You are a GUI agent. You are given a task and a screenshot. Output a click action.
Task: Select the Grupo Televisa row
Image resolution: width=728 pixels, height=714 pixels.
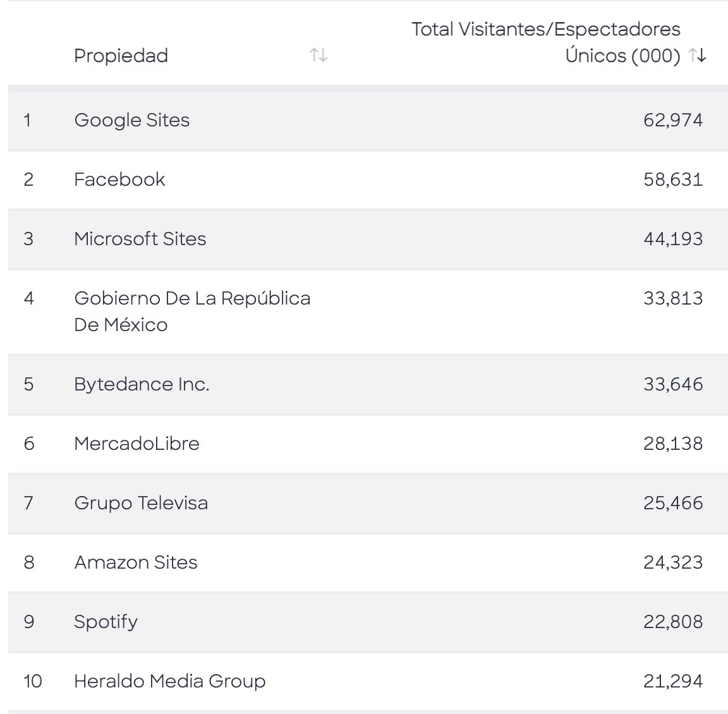pyautogui.click(x=368, y=503)
